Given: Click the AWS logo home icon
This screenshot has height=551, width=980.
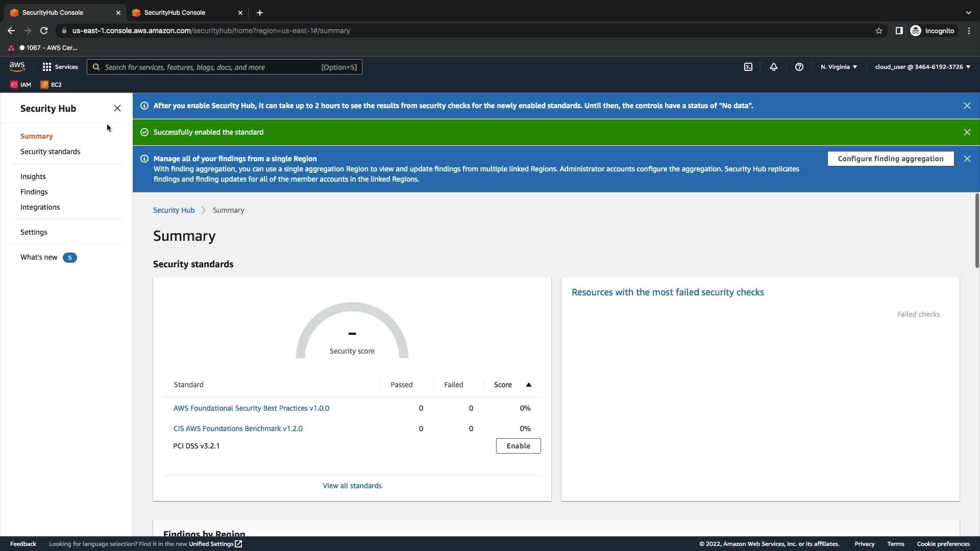Looking at the screenshot, I should click(x=17, y=67).
